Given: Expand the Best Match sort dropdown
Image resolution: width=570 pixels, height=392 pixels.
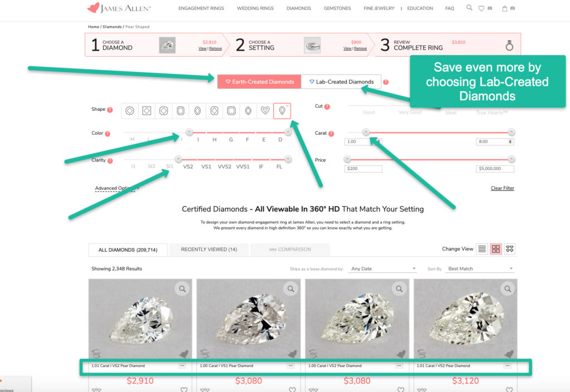Looking at the screenshot, I should click(x=480, y=269).
